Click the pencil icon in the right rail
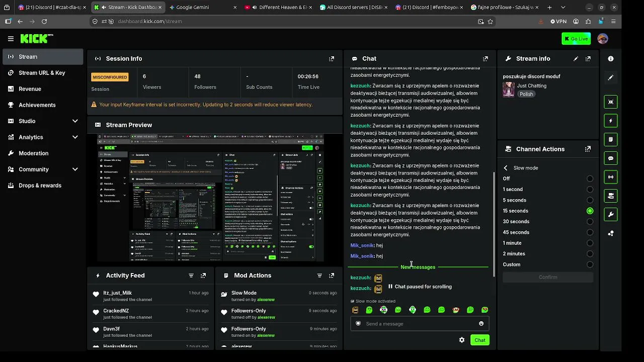 click(x=611, y=78)
